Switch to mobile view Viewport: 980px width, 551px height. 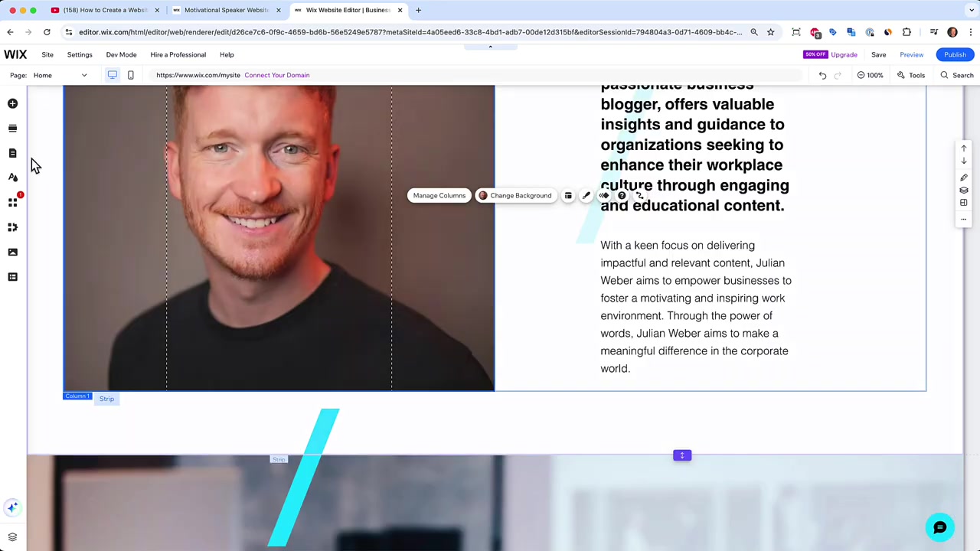point(131,75)
